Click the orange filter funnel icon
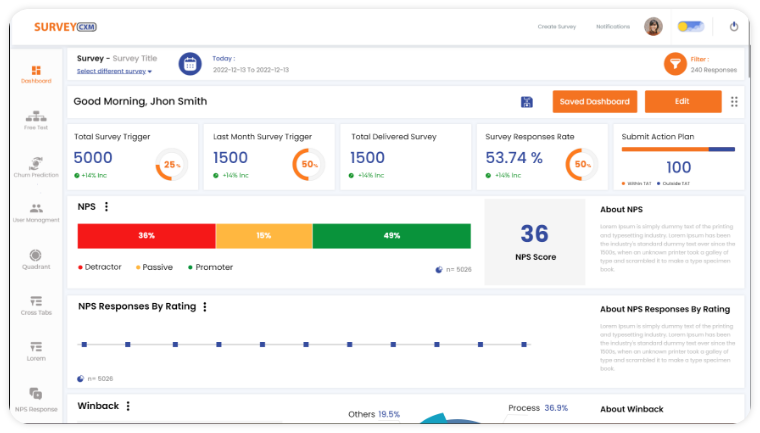 click(x=675, y=64)
